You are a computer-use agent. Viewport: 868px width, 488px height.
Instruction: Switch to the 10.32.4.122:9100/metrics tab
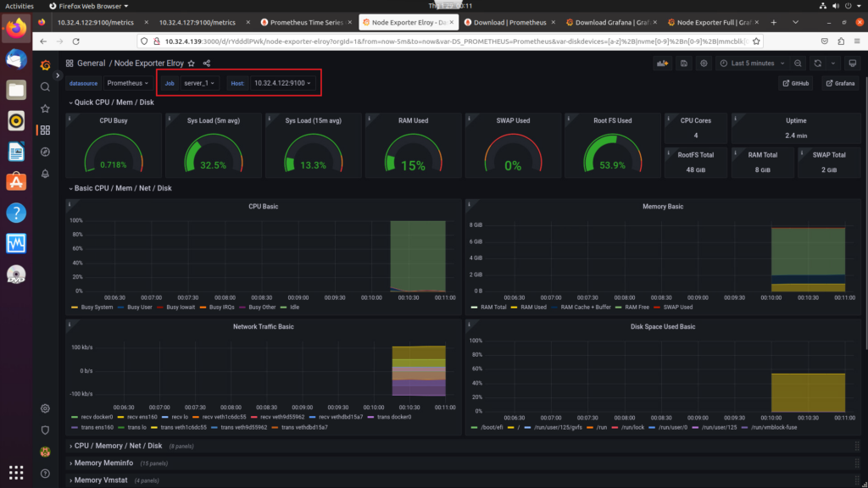(x=96, y=22)
